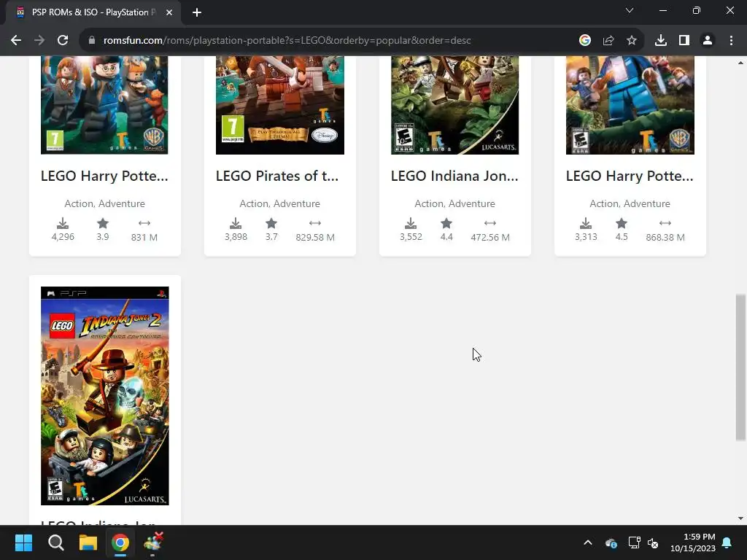The image size is (747, 560).
Task: Click the muted volume tray icon
Action: coord(653,542)
